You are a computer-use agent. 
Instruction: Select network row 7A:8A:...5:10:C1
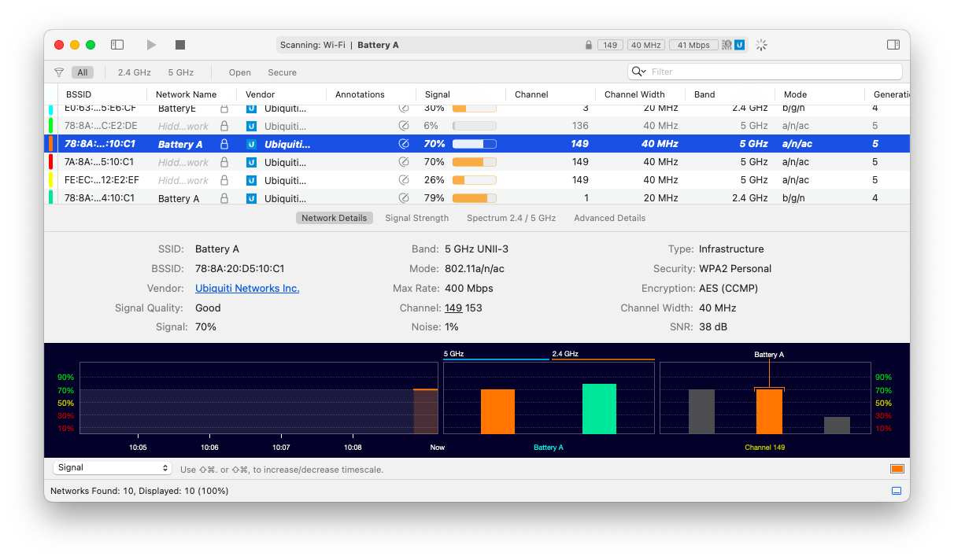[477, 162]
